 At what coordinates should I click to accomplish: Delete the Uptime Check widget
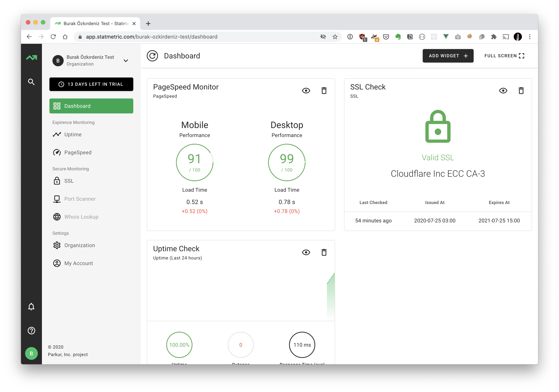[324, 253]
